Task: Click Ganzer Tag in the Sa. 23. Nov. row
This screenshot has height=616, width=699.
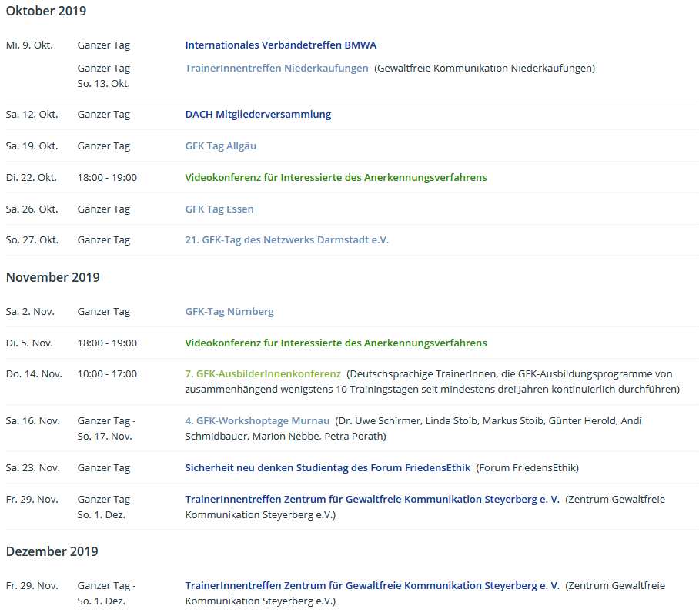Action: [x=104, y=467]
